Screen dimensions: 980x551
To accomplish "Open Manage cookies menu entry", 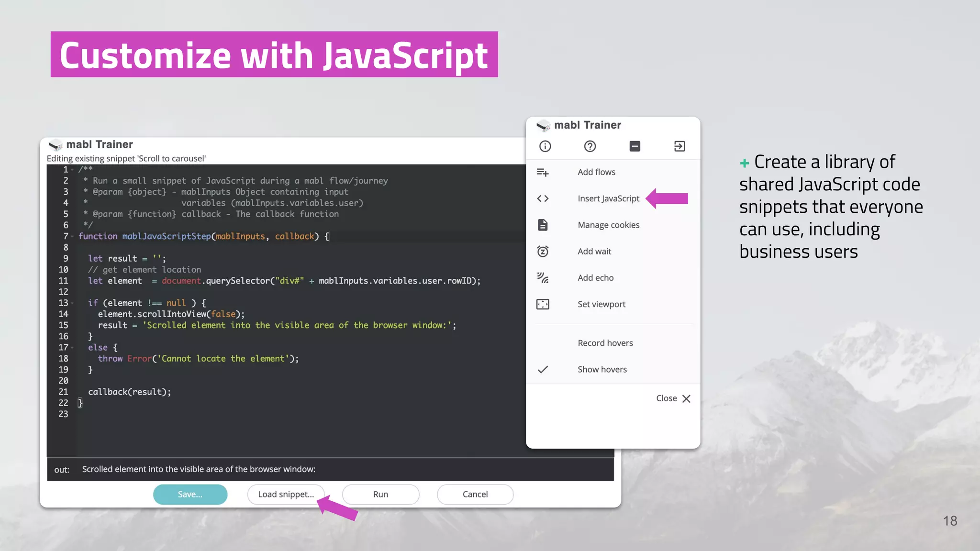I will click(608, 225).
